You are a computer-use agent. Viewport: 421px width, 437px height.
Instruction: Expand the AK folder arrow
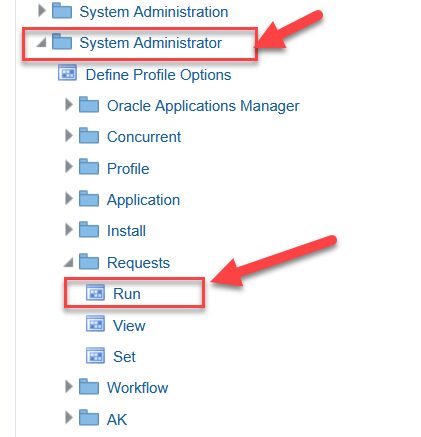(x=69, y=417)
